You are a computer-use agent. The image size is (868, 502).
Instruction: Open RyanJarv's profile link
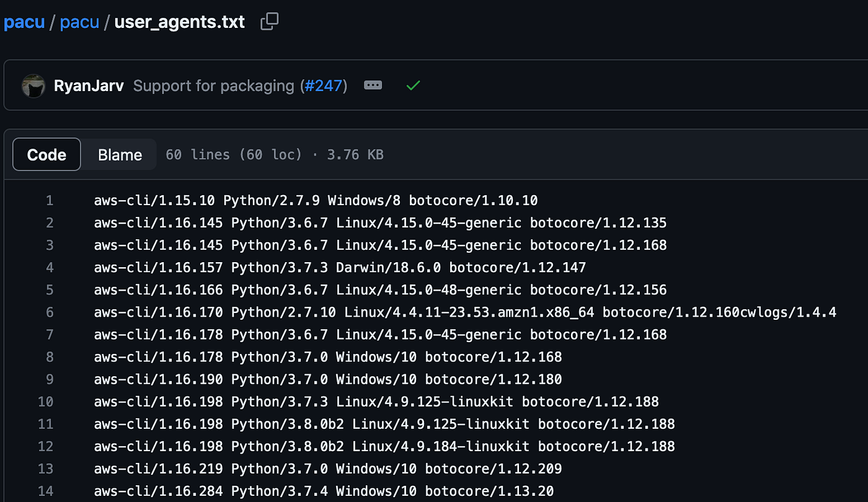tap(90, 86)
